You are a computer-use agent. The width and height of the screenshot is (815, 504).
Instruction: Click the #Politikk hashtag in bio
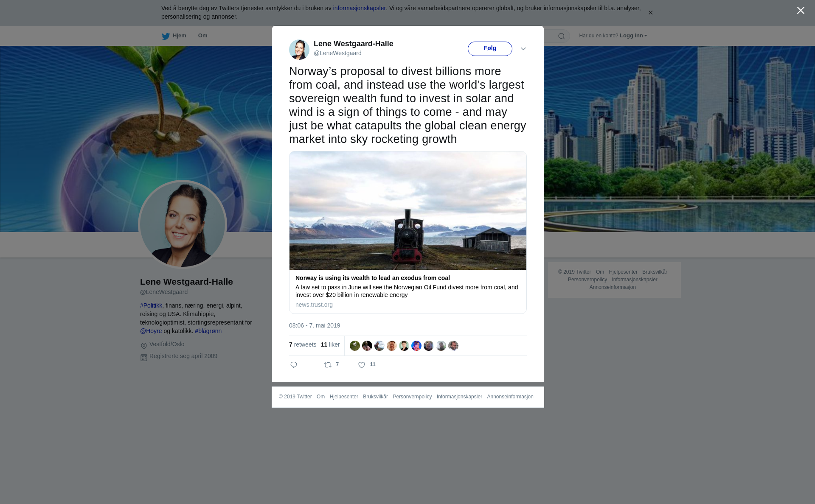(x=151, y=305)
